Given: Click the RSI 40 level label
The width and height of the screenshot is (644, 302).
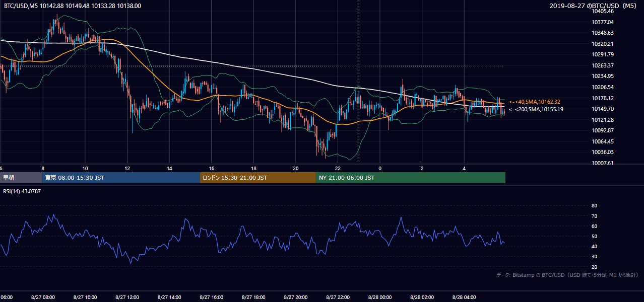Looking at the screenshot, I should [594, 246].
